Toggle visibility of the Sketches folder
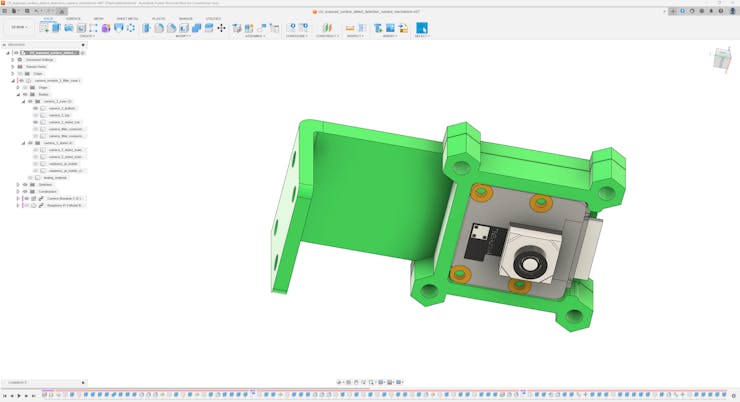The height and width of the screenshot is (402, 740). click(25, 185)
